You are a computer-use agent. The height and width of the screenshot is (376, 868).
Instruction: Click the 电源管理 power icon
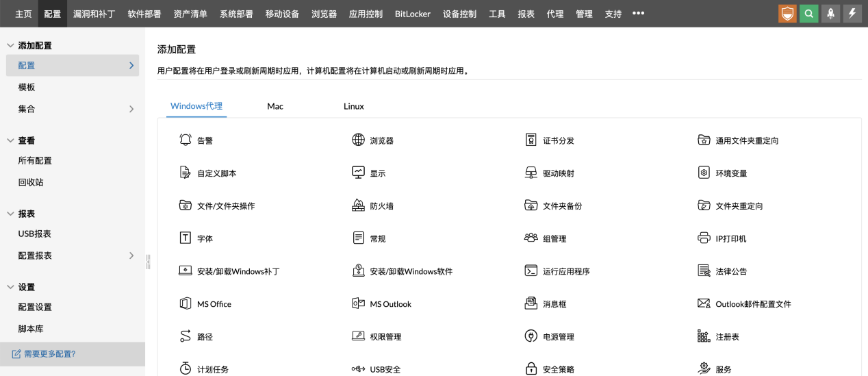[531, 336]
